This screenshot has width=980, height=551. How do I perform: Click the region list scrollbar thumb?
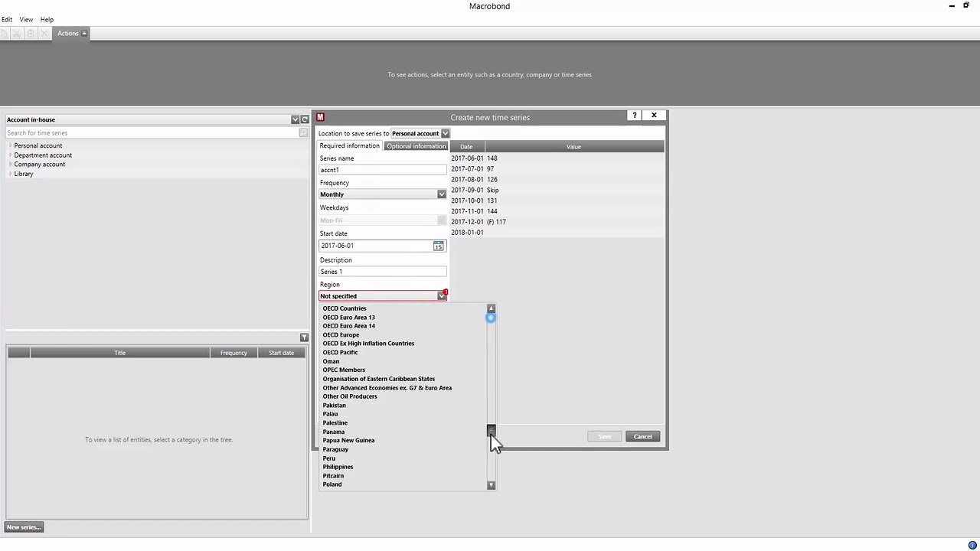click(492, 431)
